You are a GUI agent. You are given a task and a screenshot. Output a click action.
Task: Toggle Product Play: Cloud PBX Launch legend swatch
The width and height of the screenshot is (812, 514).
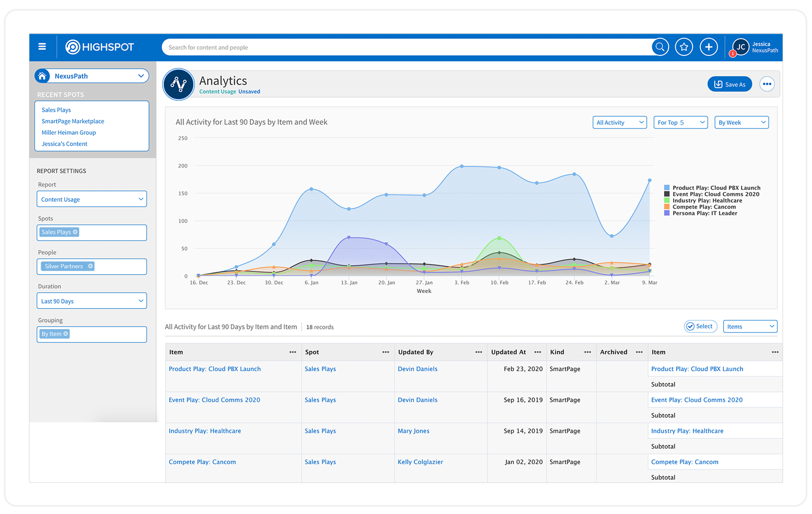click(667, 188)
